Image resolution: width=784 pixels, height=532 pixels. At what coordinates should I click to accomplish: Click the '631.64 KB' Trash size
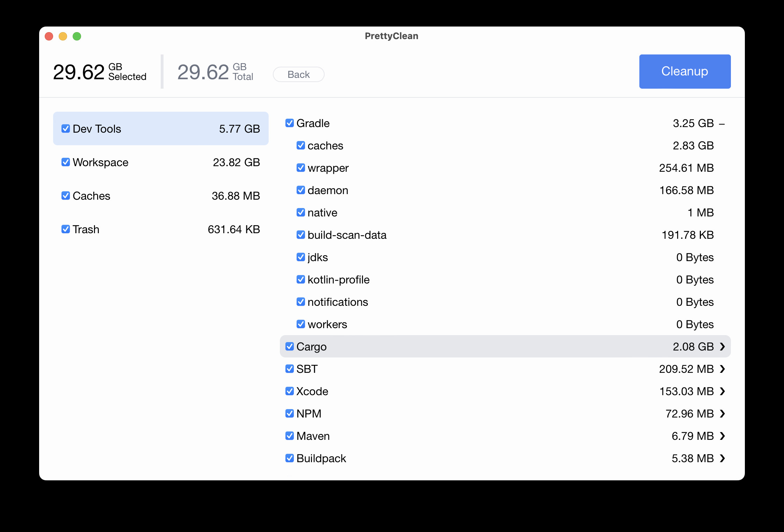pos(234,229)
